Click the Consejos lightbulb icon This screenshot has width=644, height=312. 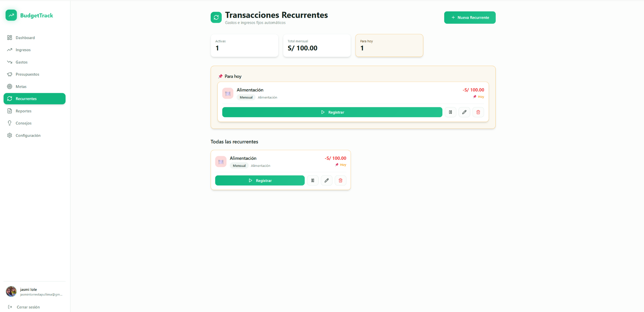[x=10, y=123]
